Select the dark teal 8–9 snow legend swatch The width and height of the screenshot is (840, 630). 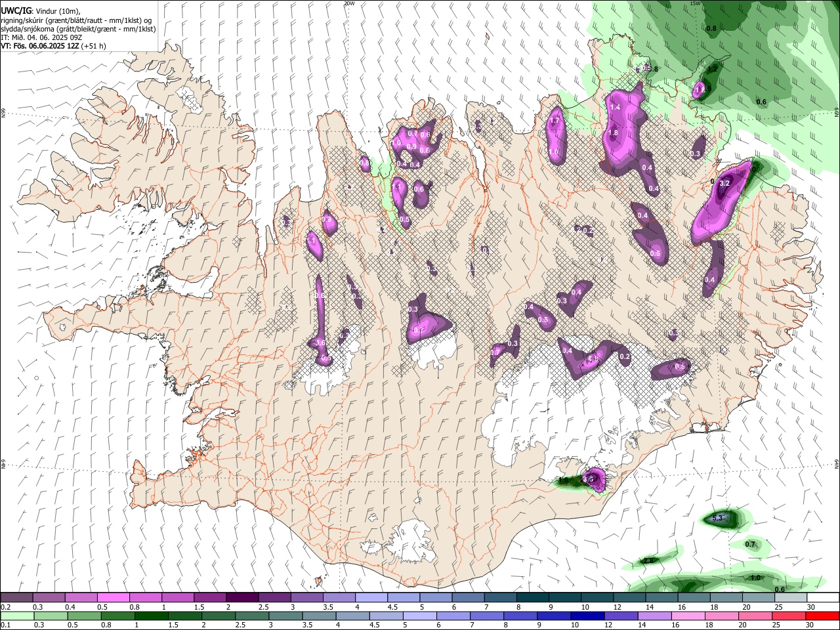point(532,597)
